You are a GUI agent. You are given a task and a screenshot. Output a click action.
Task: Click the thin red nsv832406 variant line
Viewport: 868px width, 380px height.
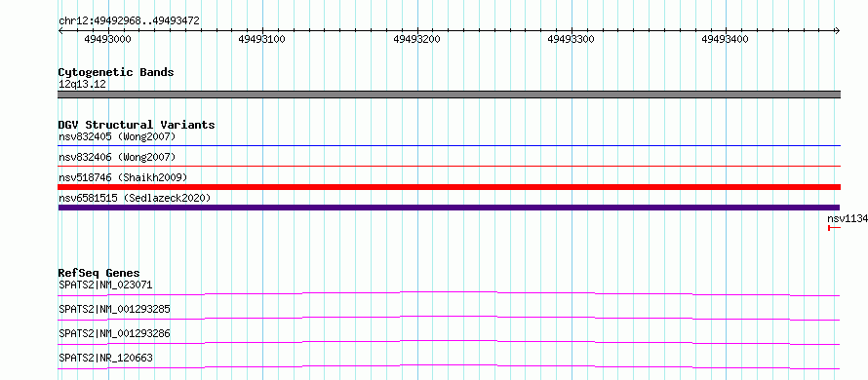coord(450,166)
